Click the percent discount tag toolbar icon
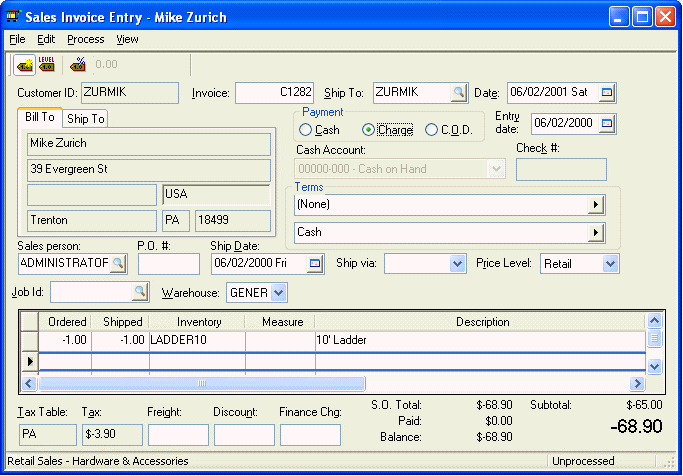This screenshot has width=683, height=476. (78, 64)
